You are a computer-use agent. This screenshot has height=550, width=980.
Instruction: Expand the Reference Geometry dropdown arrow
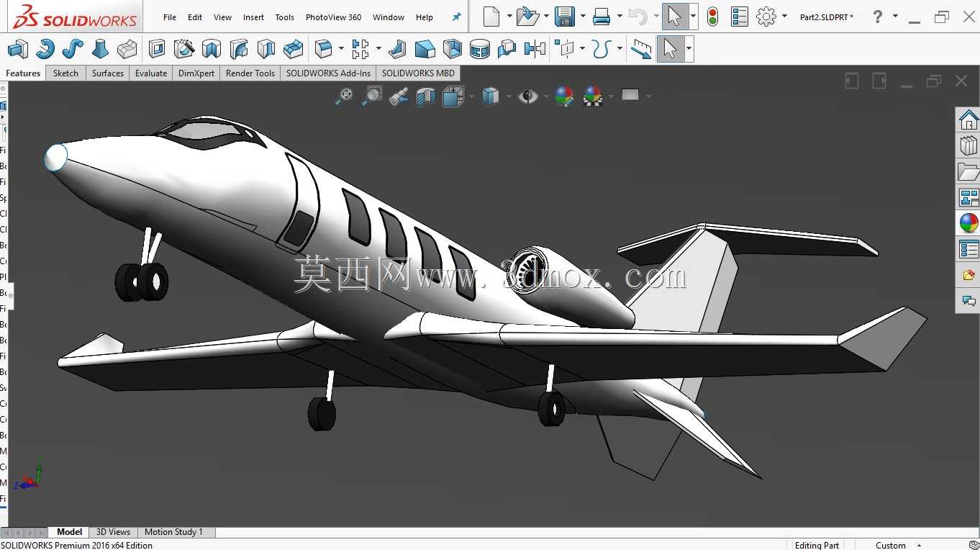pos(582,49)
